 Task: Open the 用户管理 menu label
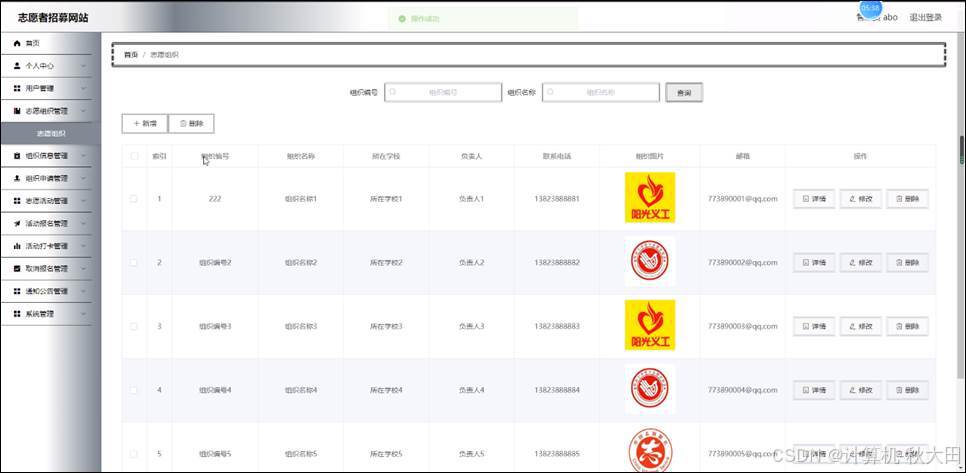pyautogui.click(x=39, y=88)
